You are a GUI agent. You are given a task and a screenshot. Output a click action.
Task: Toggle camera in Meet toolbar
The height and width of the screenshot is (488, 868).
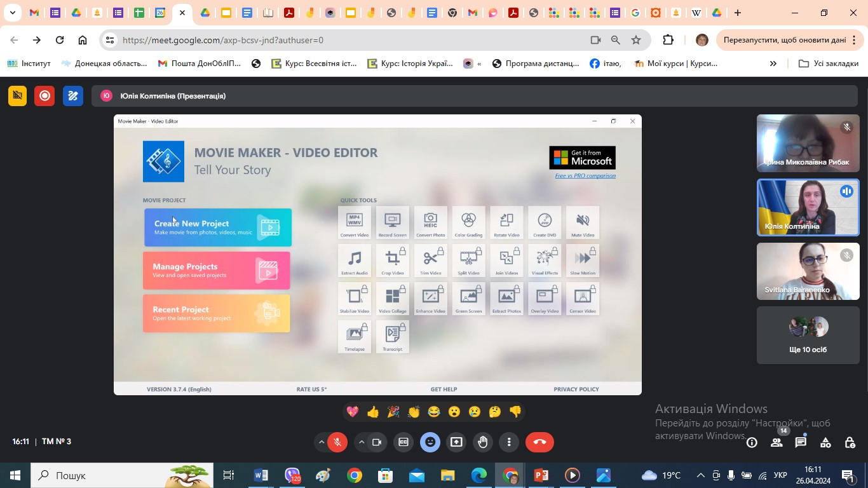click(x=377, y=442)
